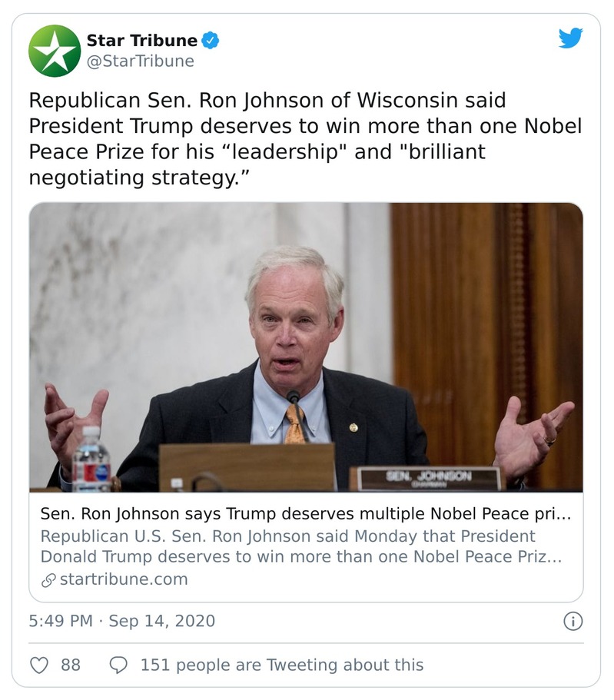The height and width of the screenshot is (700, 614).
Task: Click the reply speech bubble icon
Action: [x=118, y=665]
